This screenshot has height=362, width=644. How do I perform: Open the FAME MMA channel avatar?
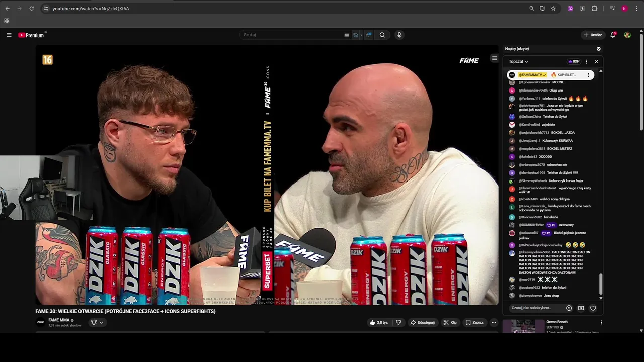click(41, 322)
